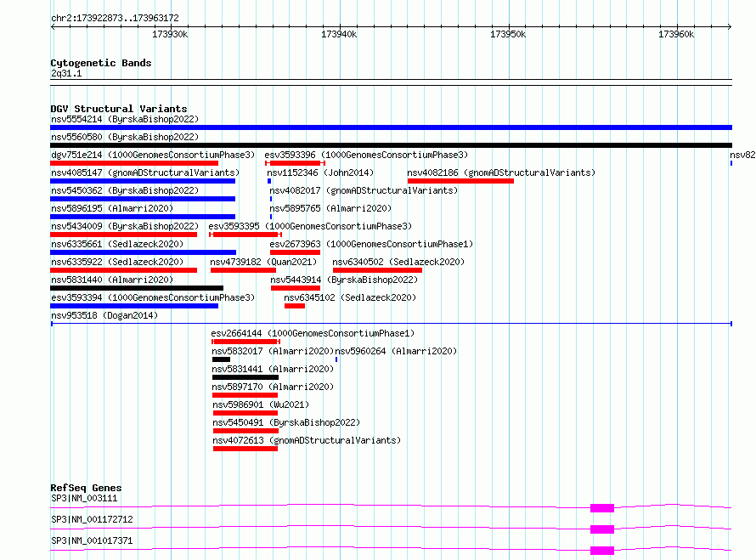Click the nsv4739182 (Quan2021) label
This screenshot has height=560, width=756.
263,262
